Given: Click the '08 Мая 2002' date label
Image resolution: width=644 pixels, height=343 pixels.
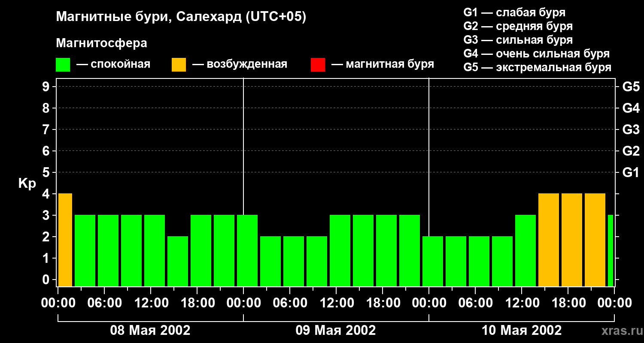Looking at the screenshot, I should pos(150,331).
